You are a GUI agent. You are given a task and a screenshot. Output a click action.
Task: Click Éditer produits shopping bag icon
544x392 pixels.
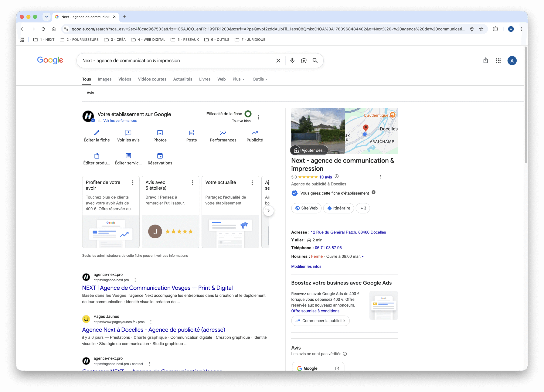[97, 156]
